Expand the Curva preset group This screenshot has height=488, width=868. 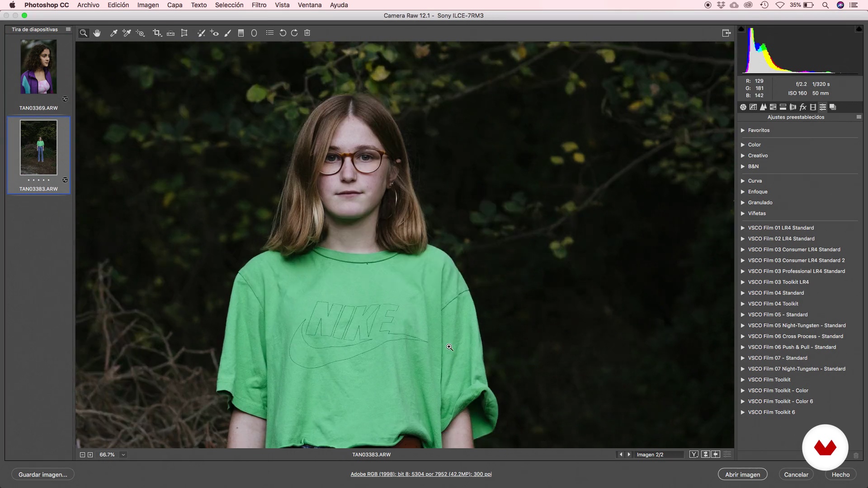coord(743,181)
